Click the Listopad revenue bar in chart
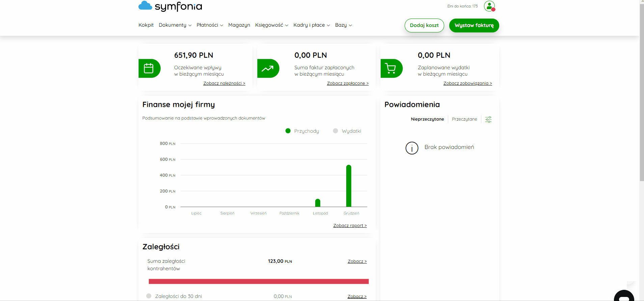 point(318,203)
